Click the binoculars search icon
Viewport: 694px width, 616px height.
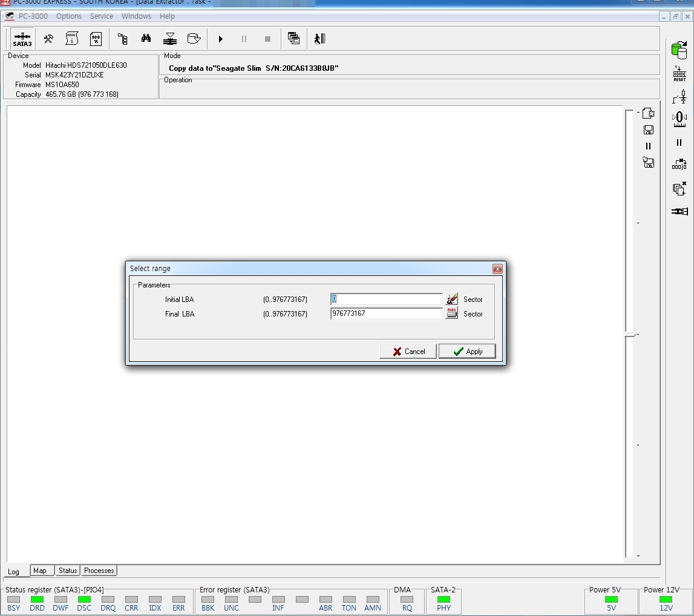coord(146,39)
